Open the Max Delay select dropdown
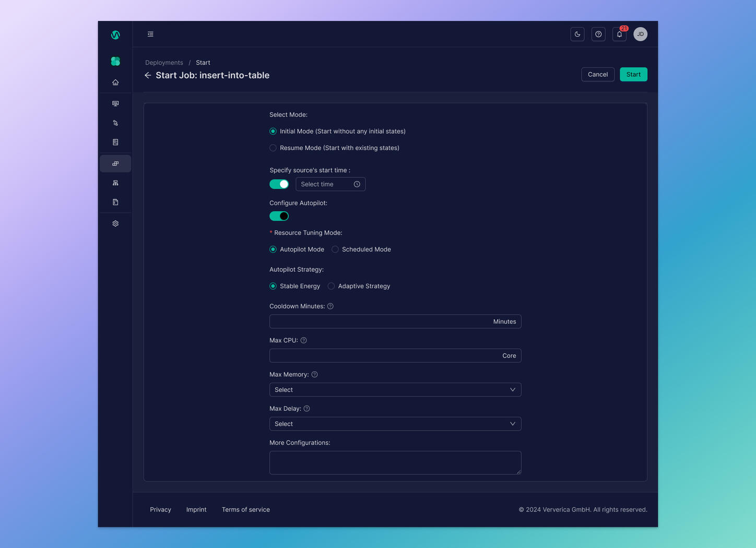Image resolution: width=756 pixels, height=548 pixels. tap(395, 423)
